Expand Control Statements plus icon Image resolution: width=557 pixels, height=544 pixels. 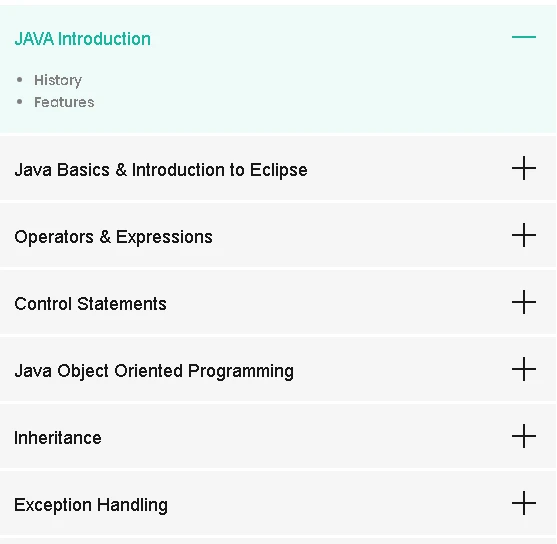pos(524,302)
